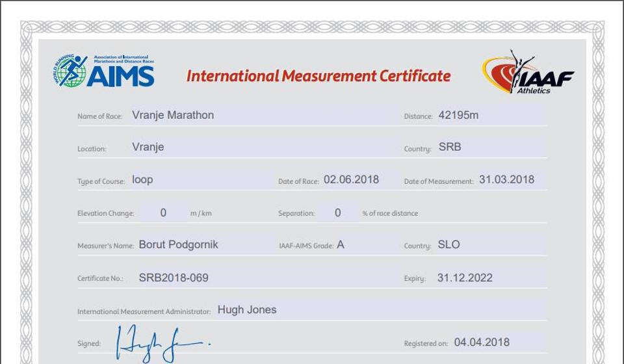Select Measurer's Name field Borut Podgornik
624x364 pixels.
point(200,245)
